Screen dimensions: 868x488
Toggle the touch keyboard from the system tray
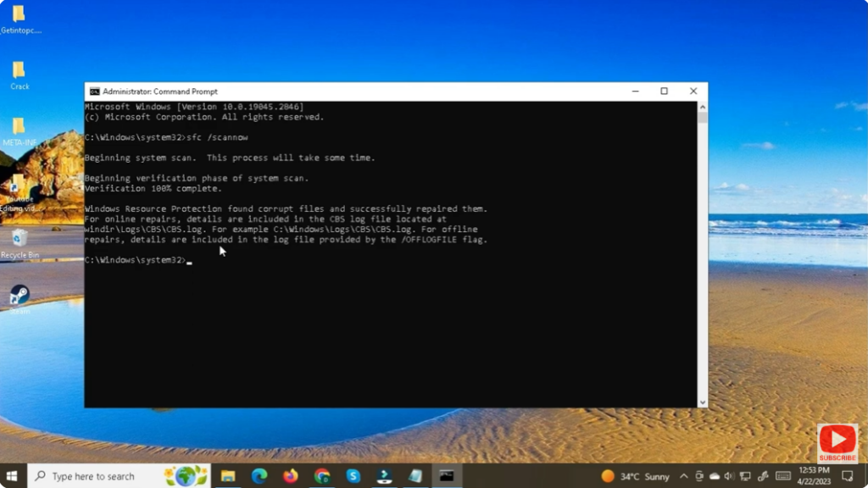[782, 476]
